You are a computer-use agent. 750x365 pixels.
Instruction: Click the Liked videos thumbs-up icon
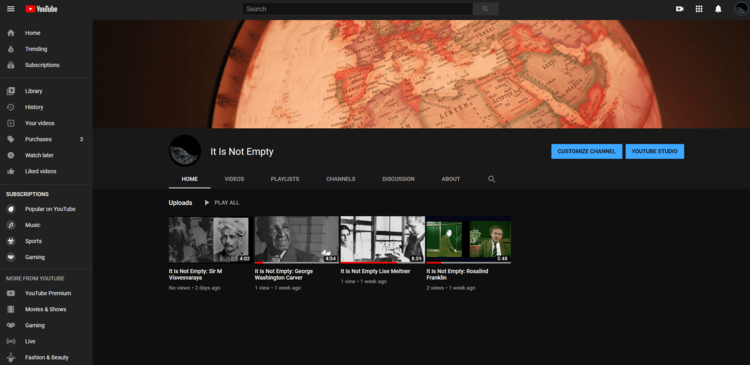tap(11, 171)
